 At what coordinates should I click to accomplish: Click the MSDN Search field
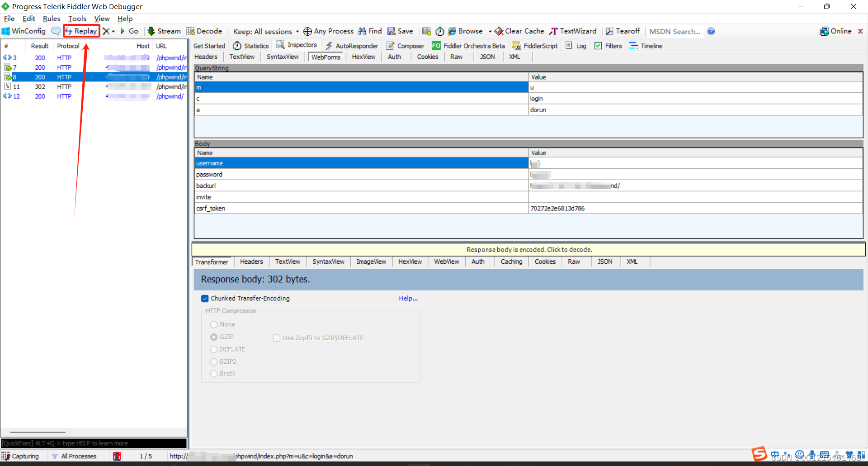(675, 31)
